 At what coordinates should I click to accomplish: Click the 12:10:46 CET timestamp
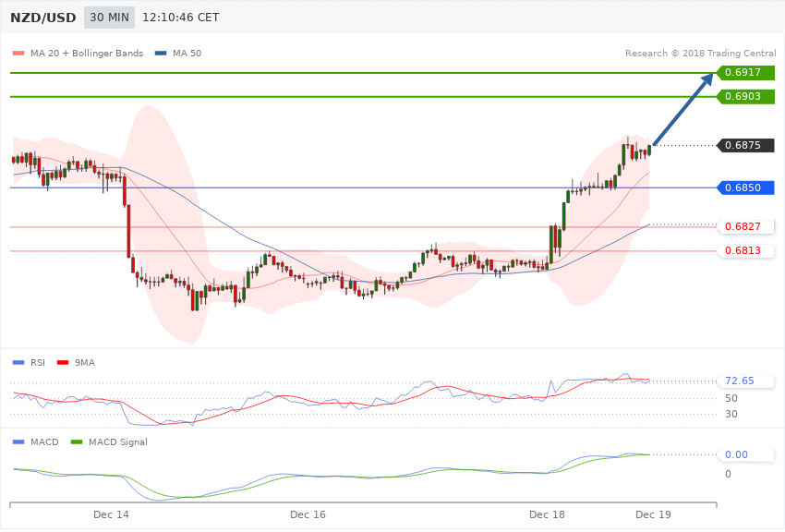tap(181, 18)
